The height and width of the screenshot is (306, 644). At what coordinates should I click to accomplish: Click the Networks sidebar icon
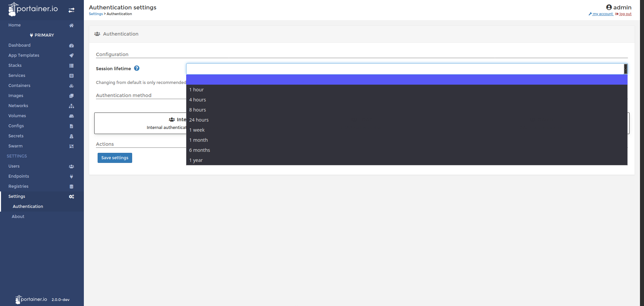tap(71, 106)
